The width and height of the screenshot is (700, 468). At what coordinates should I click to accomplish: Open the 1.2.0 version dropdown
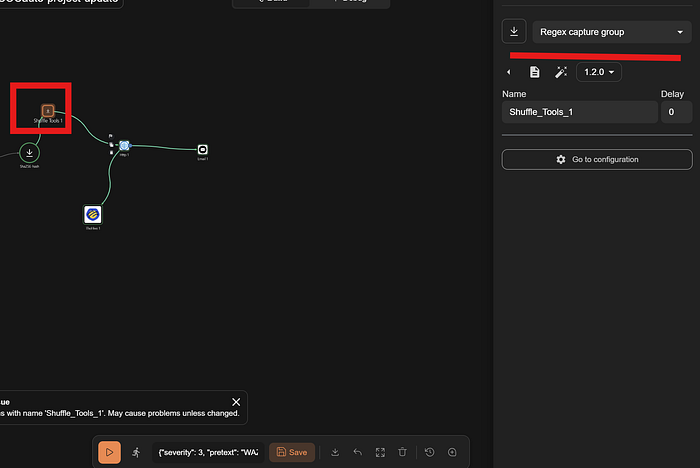(599, 72)
